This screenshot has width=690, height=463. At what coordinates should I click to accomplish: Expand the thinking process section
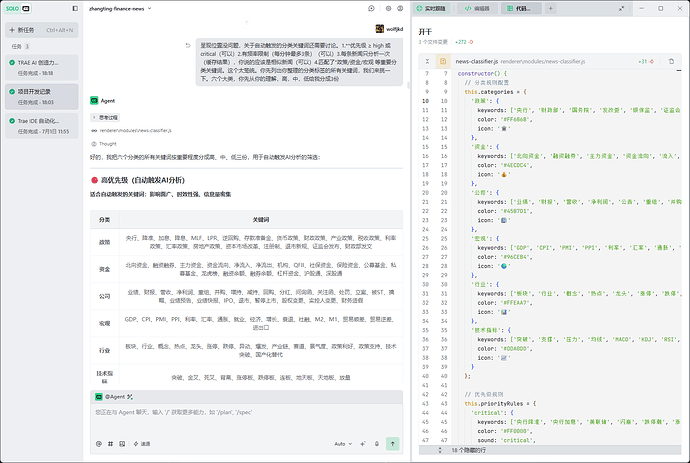[105, 118]
